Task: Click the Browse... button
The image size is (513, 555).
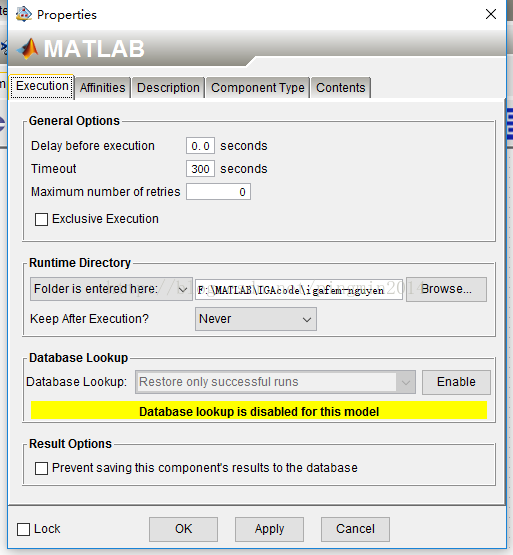Action: [446, 289]
